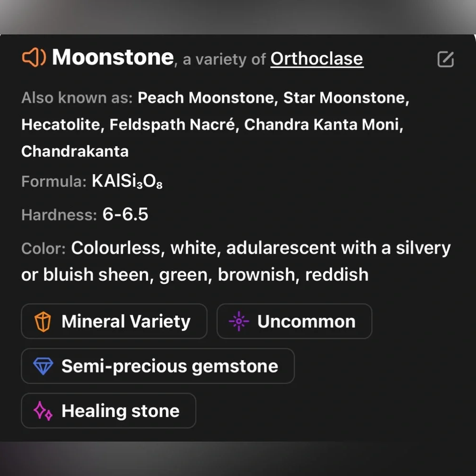Tap the edit pencil icon
This screenshot has height=476, width=476.
pyautogui.click(x=446, y=59)
